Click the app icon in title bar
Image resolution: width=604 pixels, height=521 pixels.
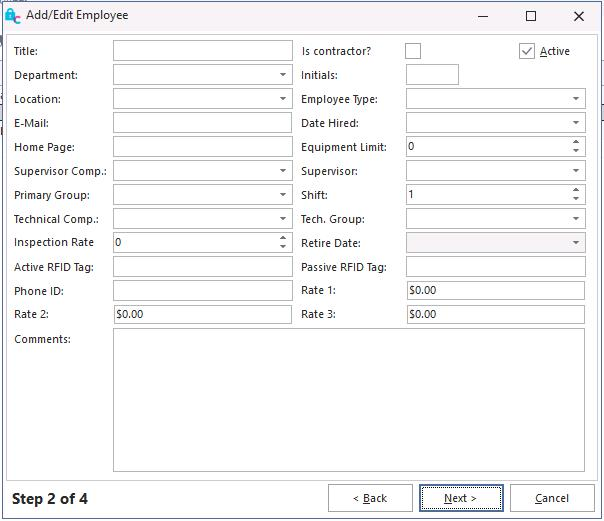(12, 16)
